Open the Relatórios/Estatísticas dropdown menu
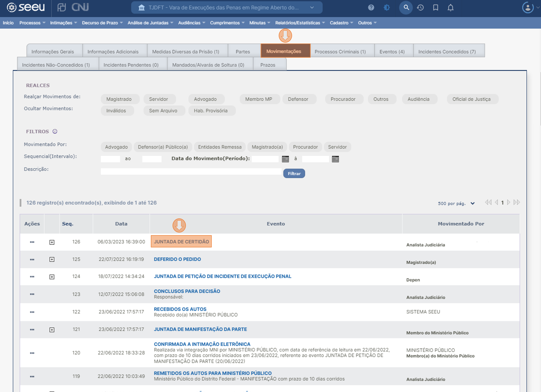This screenshot has height=392, width=541. [300, 23]
